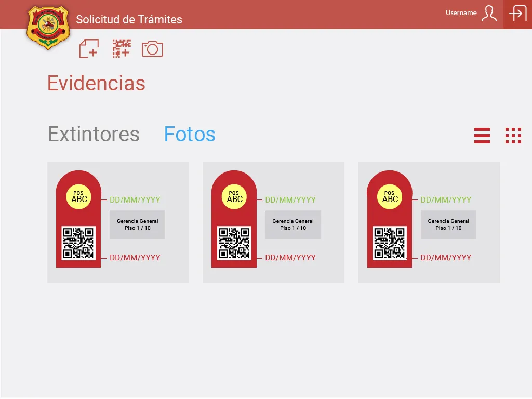Switch to grid view
The image size is (532, 399).
[x=513, y=136]
